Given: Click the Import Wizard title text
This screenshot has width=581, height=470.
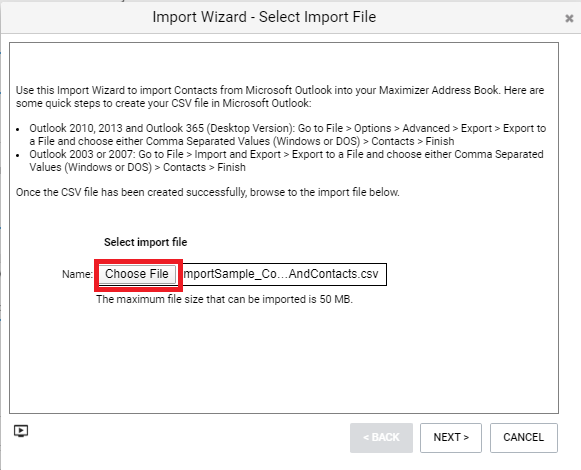Looking at the screenshot, I should coord(264,17).
